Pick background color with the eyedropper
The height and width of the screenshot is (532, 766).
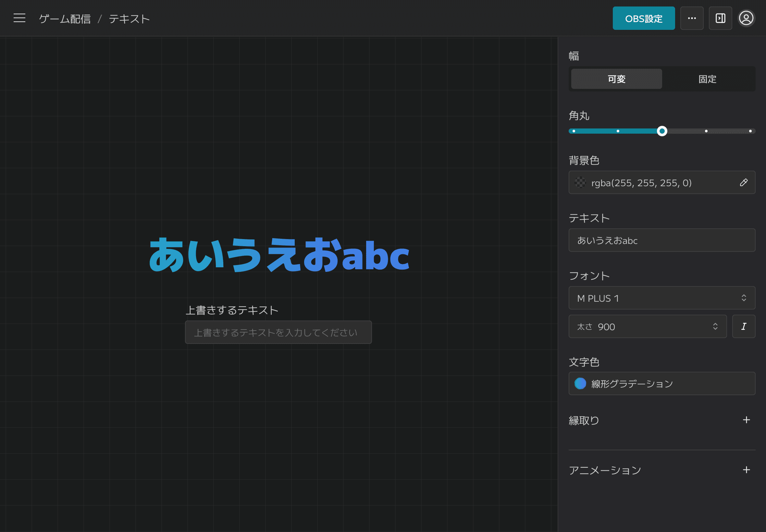pyautogui.click(x=744, y=182)
